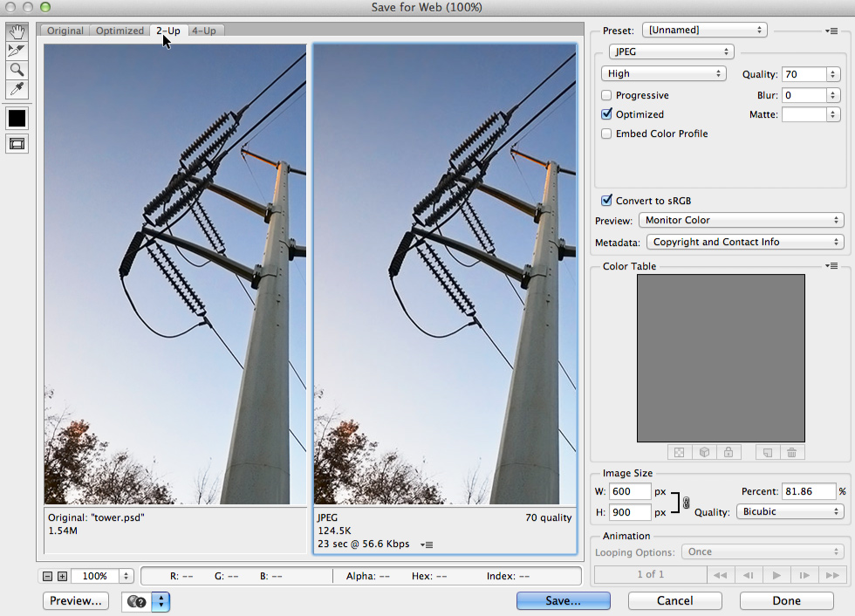
Task: Disable the Optimized checkbox
Action: coord(606,114)
